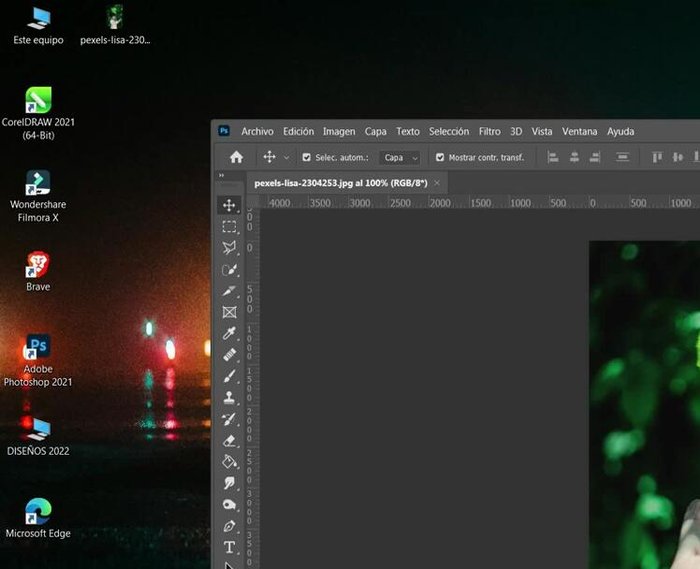Image resolution: width=700 pixels, height=569 pixels.
Task: Click Align vertical centers icon
Action: click(x=678, y=157)
